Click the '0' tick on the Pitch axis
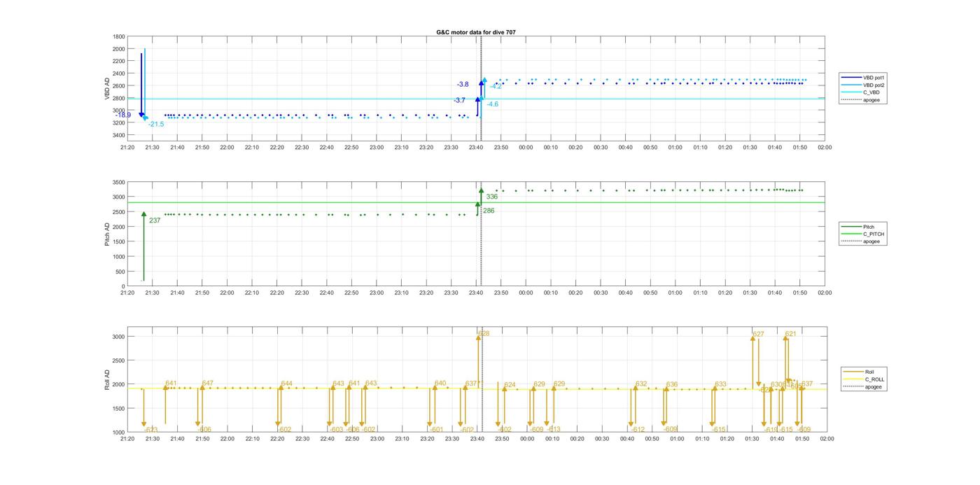Screen dimensions: 980x485 coord(123,286)
